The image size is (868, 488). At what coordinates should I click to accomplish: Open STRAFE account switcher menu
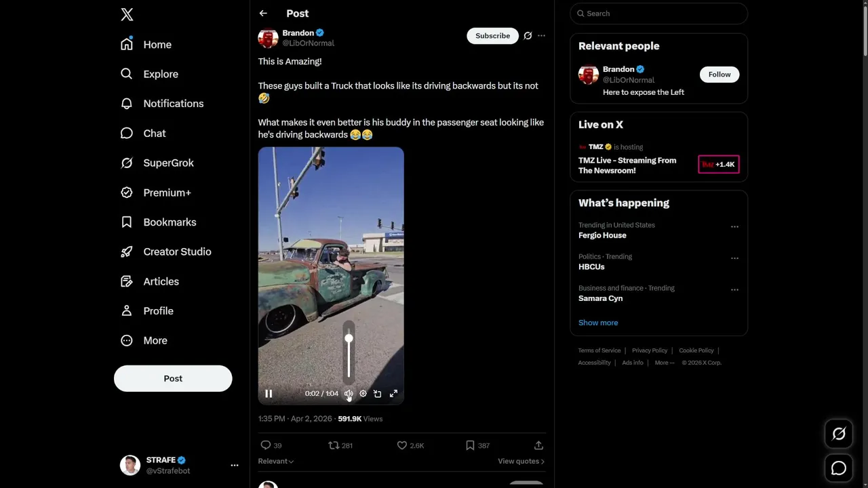(x=234, y=465)
